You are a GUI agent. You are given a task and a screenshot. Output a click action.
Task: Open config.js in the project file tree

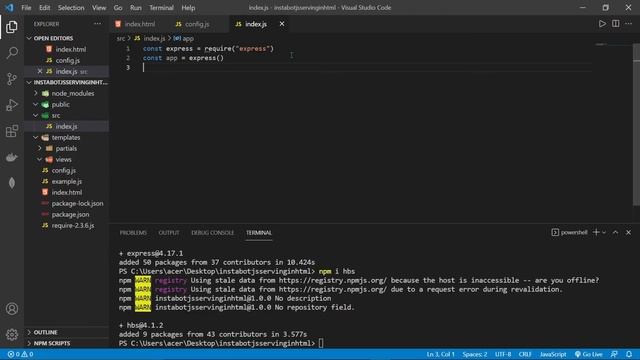tap(64, 170)
